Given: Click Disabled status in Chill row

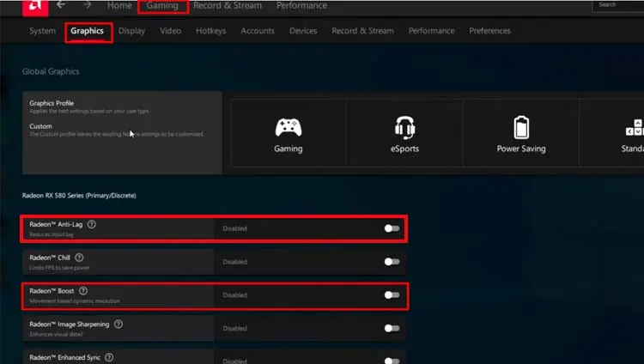Looking at the screenshot, I should click(235, 262).
